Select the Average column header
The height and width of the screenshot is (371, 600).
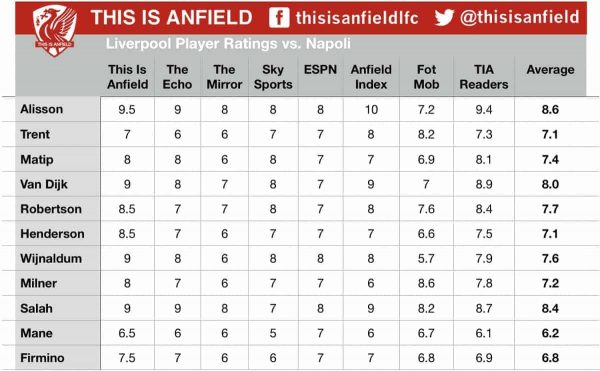tap(550, 70)
